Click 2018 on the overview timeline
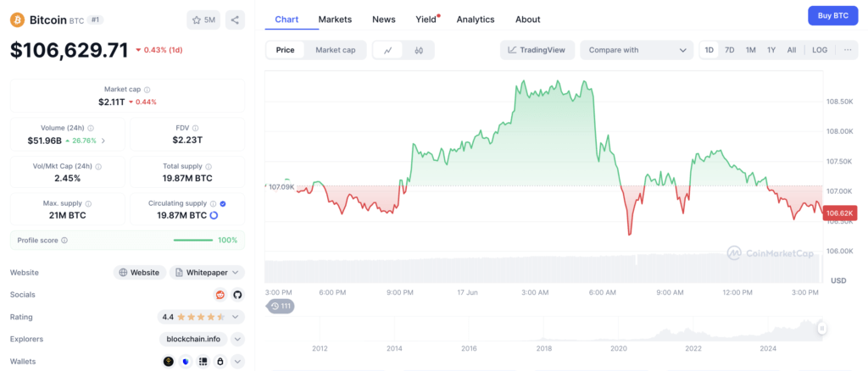This screenshot has height=371, width=868. pyautogui.click(x=543, y=348)
